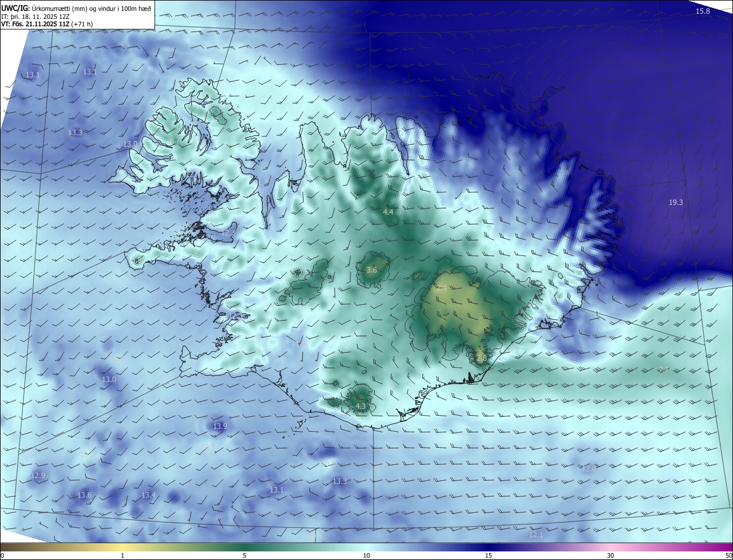Click the '0' tick on the color scale
This screenshot has height=560, width=733.
tap(2, 555)
